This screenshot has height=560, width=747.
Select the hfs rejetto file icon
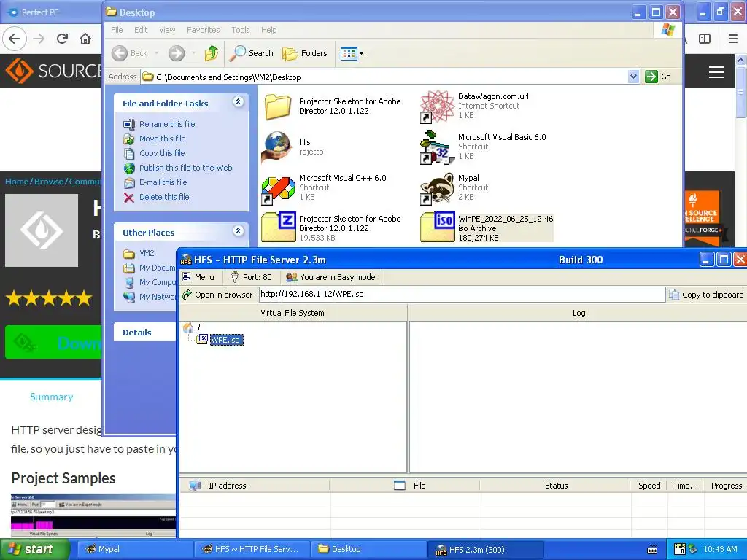coord(278,147)
